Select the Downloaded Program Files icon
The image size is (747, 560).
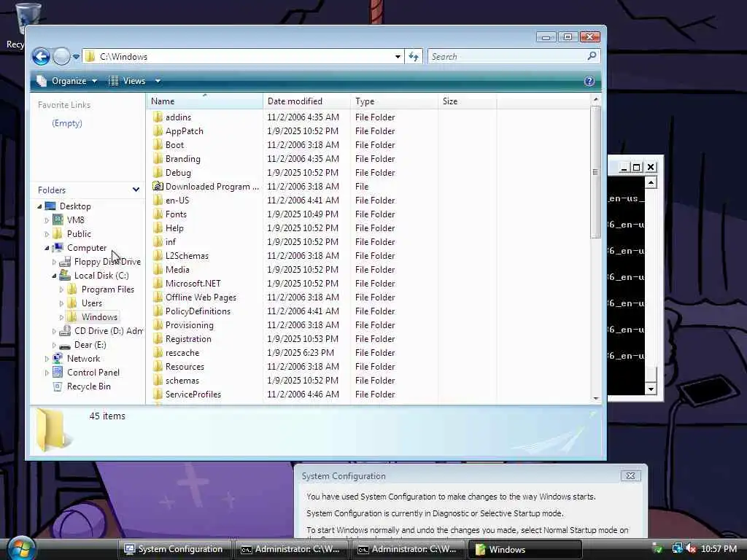tap(158, 186)
